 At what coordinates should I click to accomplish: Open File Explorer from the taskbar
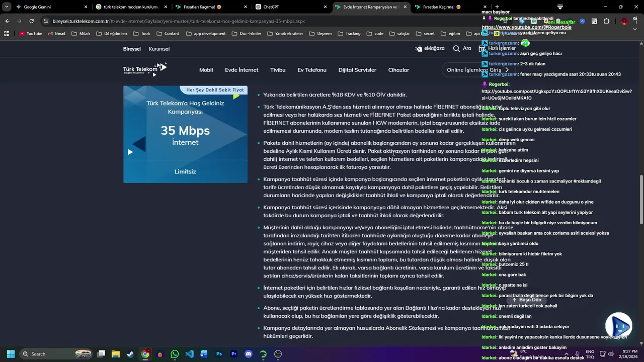pos(116,354)
